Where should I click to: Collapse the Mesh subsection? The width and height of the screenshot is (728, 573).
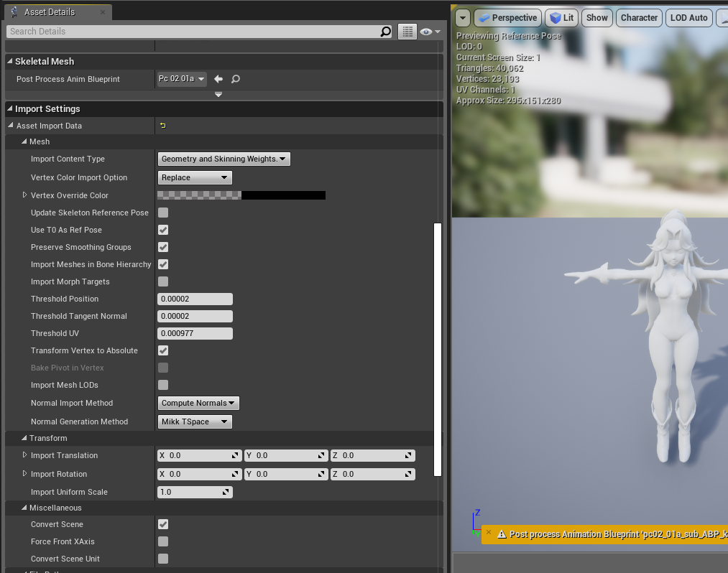click(x=24, y=141)
